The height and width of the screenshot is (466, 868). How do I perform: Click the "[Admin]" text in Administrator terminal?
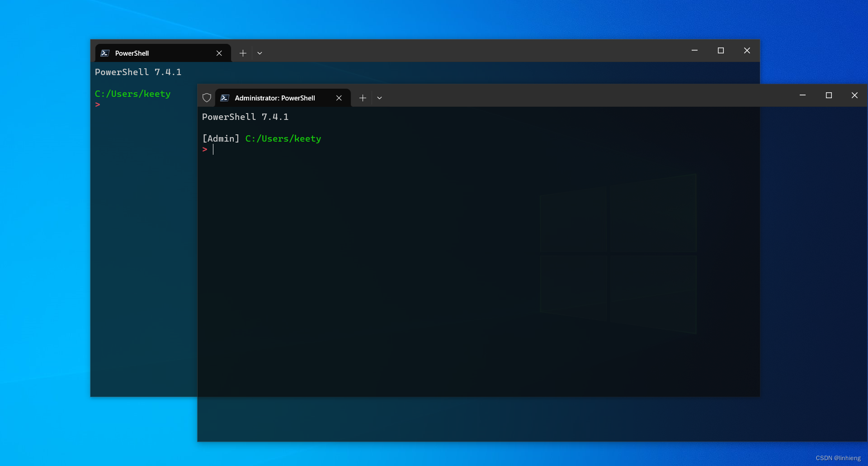click(x=221, y=138)
